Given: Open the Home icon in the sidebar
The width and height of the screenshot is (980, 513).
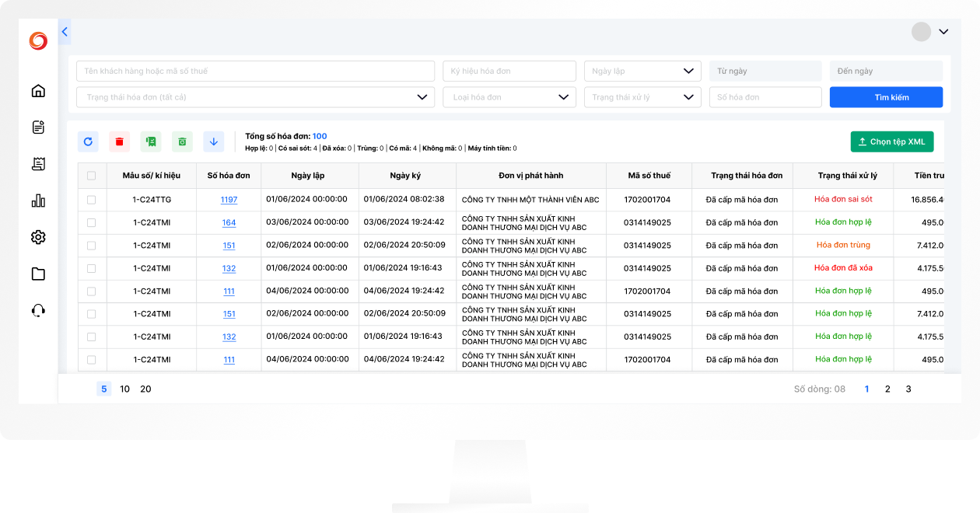Looking at the screenshot, I should pos(38,91).
